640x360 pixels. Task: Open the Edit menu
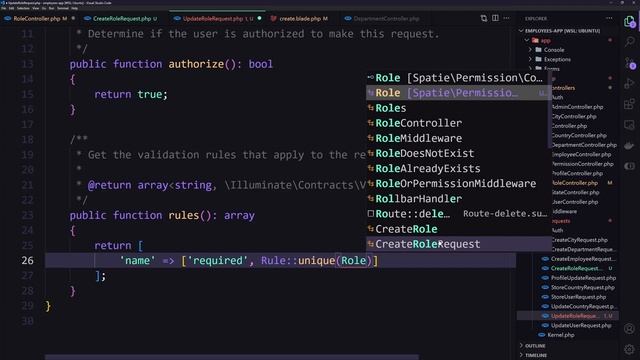coord(11,8)
